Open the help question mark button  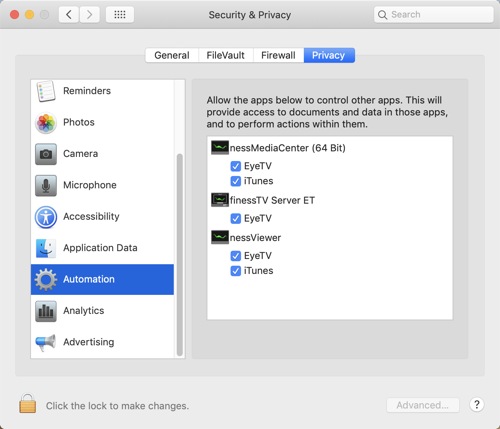(x=477, y=405)
